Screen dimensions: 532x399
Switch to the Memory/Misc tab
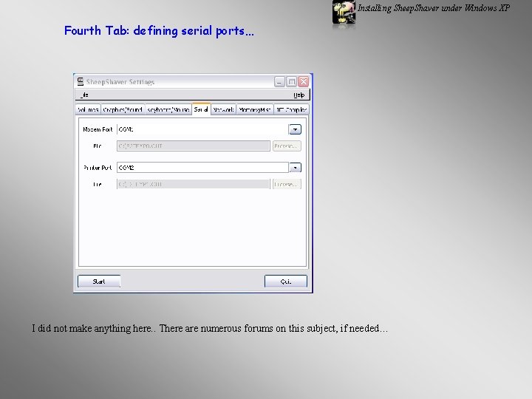pyautogui.click(x=255, y=109)
